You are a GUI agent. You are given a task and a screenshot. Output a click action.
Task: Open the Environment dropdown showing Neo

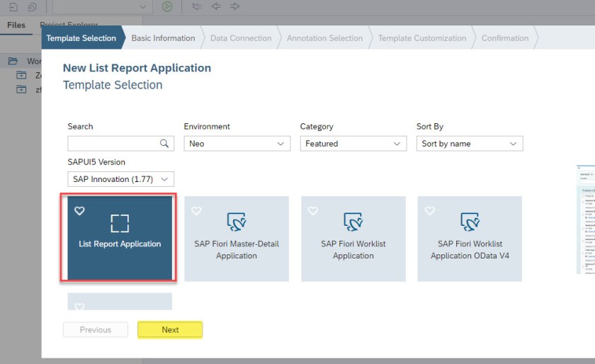(237, 144)
